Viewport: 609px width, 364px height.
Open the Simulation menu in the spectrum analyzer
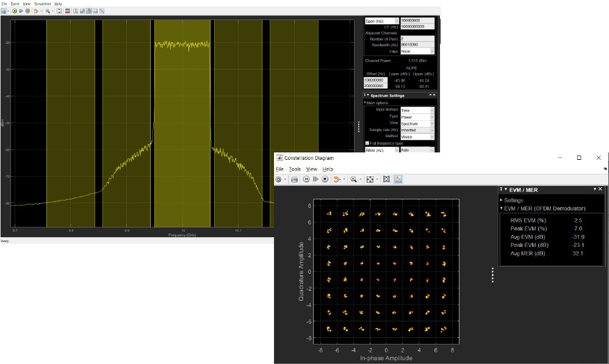click(41, 3)
